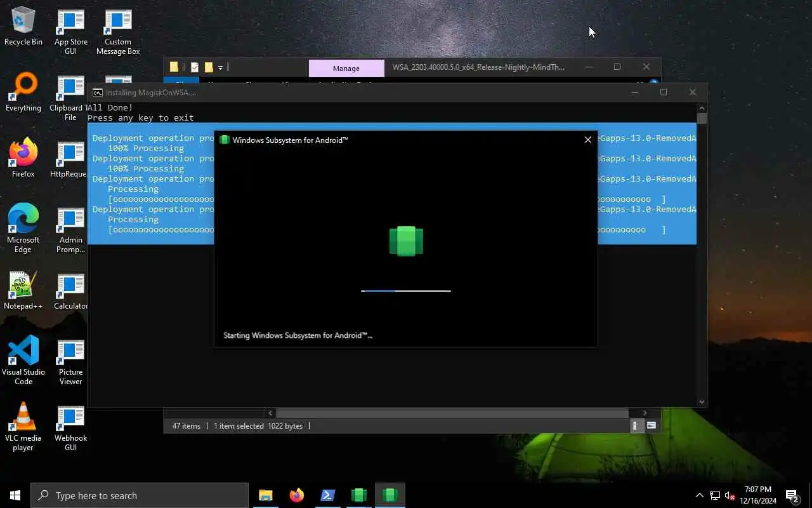Click console icon in MagiskOnWSA title bar
The height and width of the screenshot is (508, 812).
click(97, 92)
